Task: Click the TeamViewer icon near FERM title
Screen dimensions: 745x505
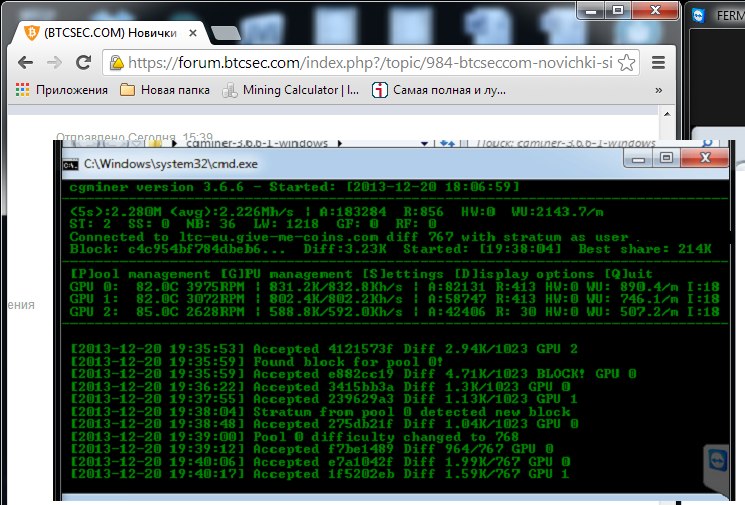Action: click(x=698, y=16)
